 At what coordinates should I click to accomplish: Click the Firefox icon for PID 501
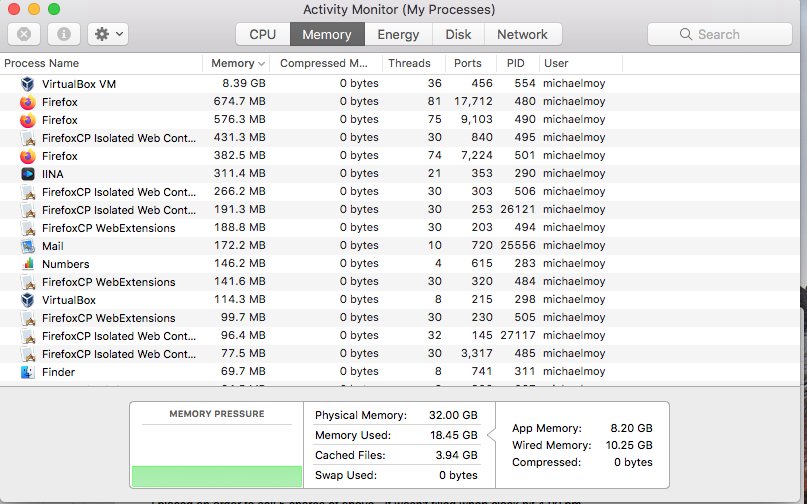(28, 156)
